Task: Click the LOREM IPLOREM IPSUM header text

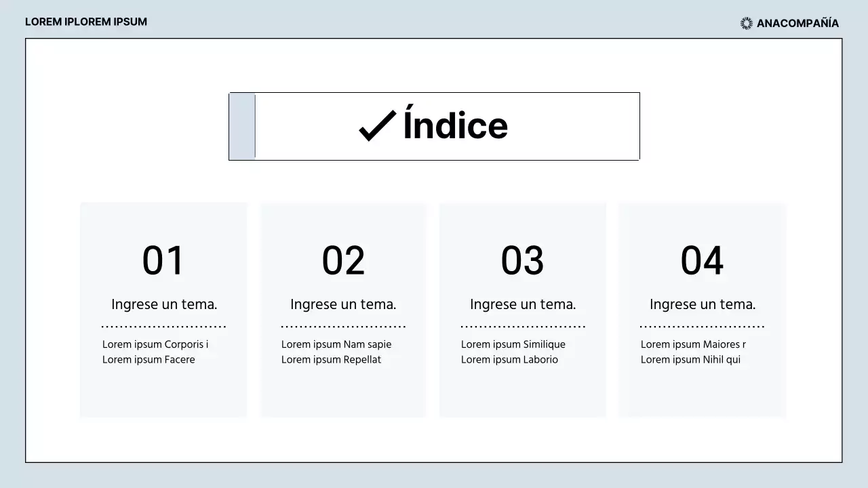Action: pyautogui.click(x=86, y=22)
